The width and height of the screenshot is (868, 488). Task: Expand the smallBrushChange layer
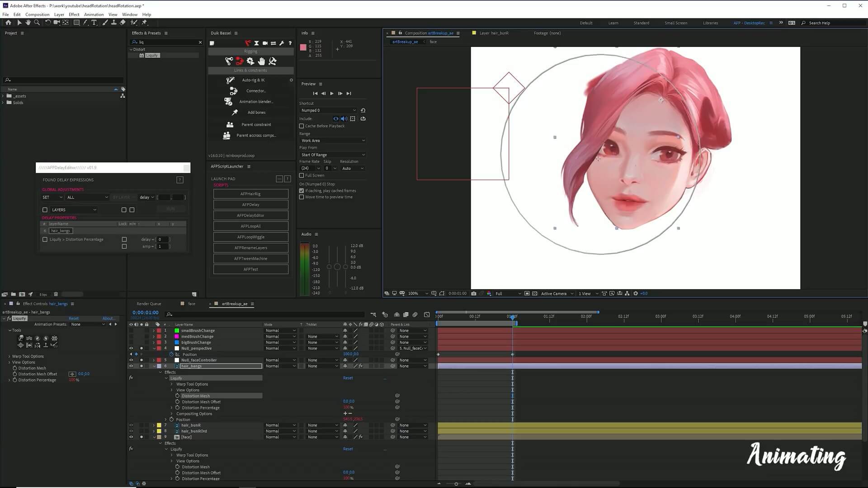pyautogui.click(x=154, y=331)
